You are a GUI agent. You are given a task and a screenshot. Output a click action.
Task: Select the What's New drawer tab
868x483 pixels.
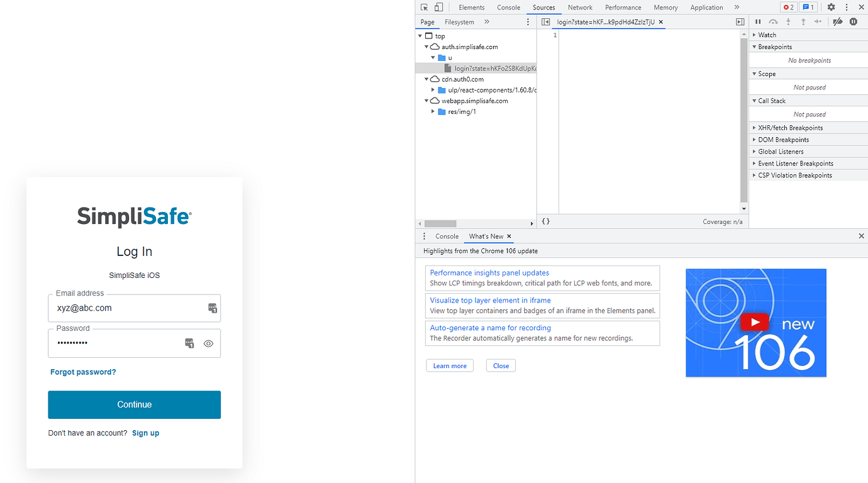tap(486, 236)
